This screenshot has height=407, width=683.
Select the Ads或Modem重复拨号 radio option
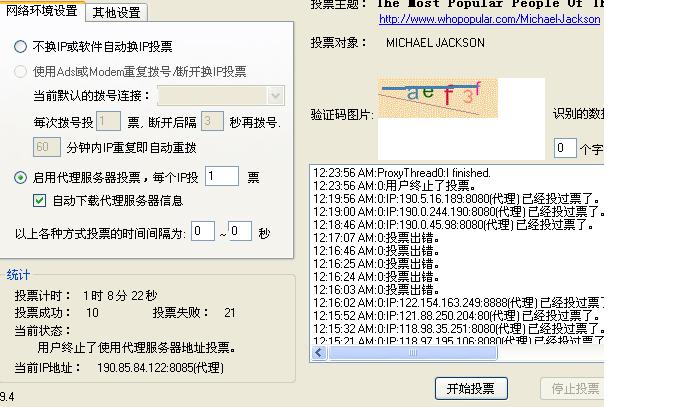(x=21, y=72)
